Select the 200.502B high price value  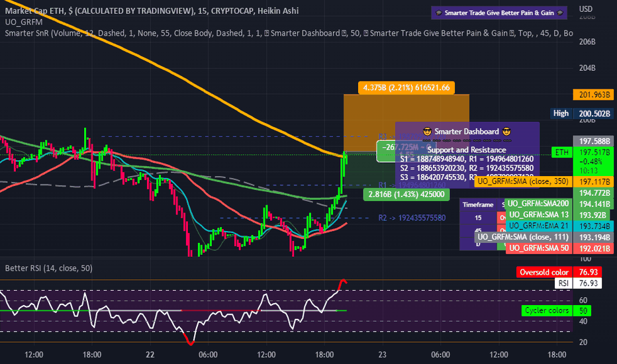coord(593,114)
